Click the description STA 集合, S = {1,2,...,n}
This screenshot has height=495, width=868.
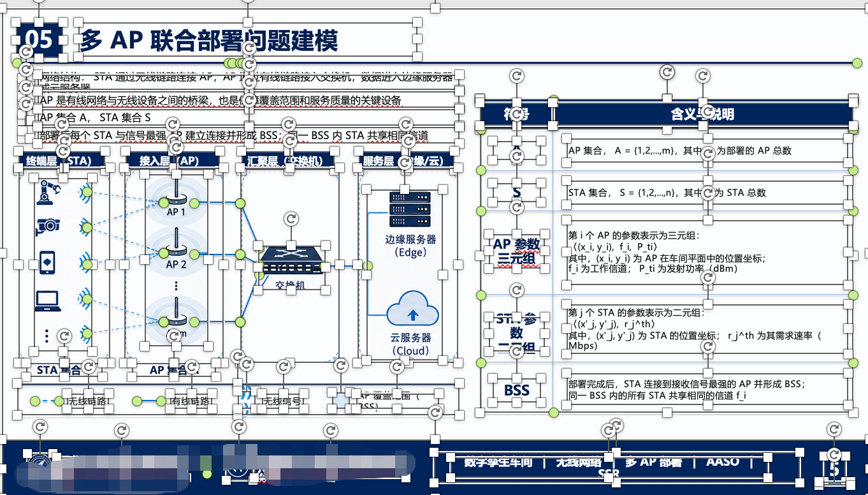click(667, 193)
